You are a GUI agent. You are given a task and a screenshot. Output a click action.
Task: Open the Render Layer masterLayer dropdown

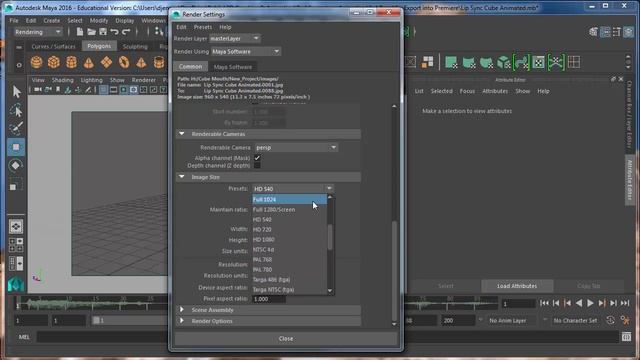(235, 38)
